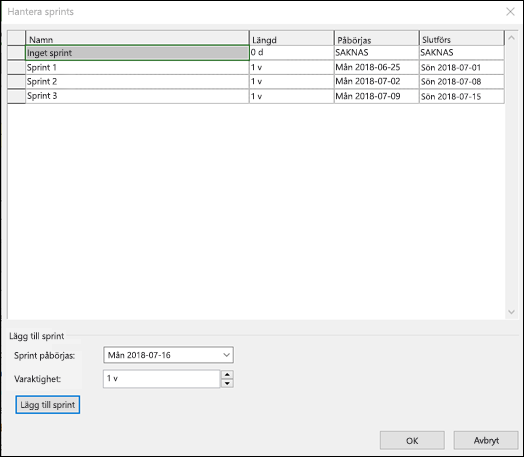Click end date Sön 2018-07-08

click(462, 82)
